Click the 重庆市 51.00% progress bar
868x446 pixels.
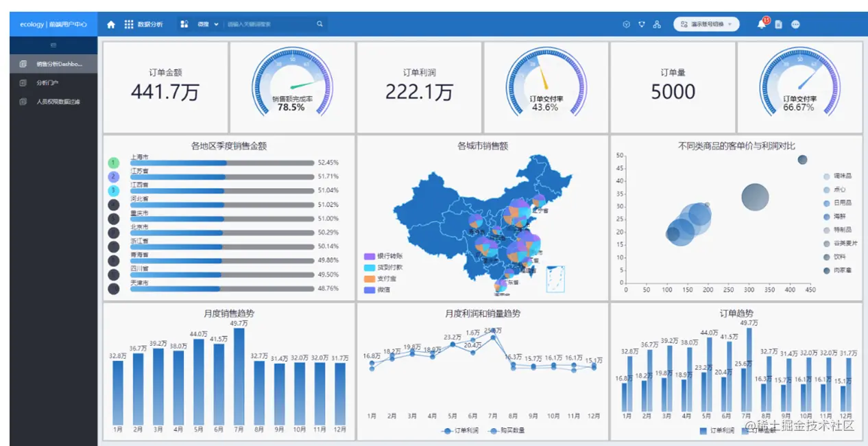coord(221,219)
